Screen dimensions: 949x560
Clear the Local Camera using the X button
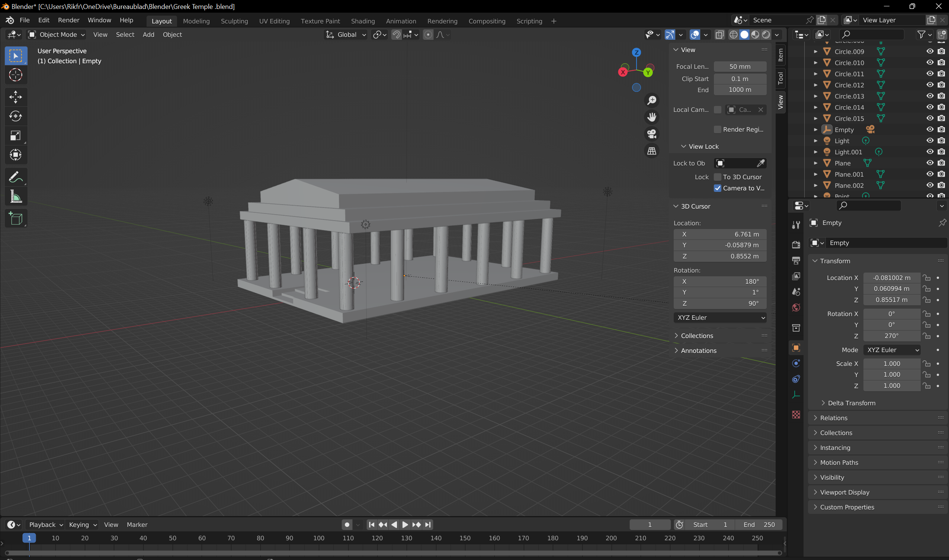pos(761,109)
